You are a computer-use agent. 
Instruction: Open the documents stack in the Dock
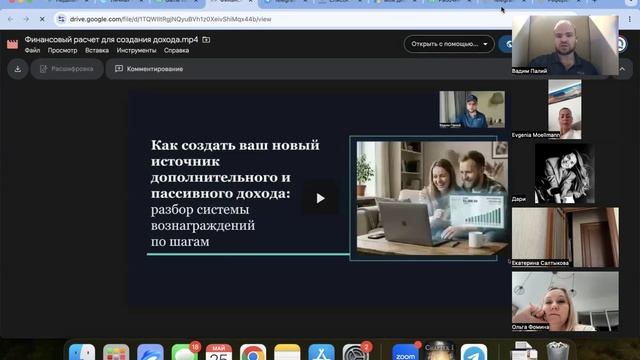point(523,352)
